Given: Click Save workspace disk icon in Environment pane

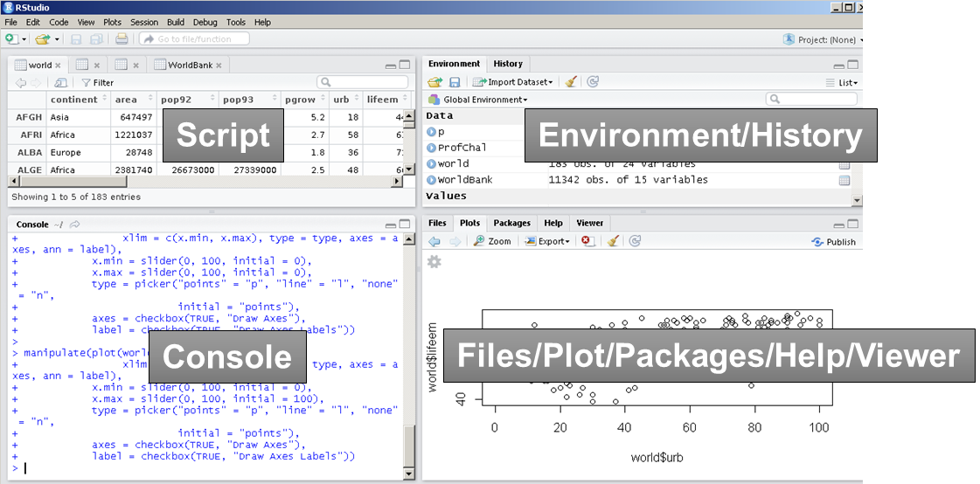Looking at the screenshot, I should tap(455, 82).
